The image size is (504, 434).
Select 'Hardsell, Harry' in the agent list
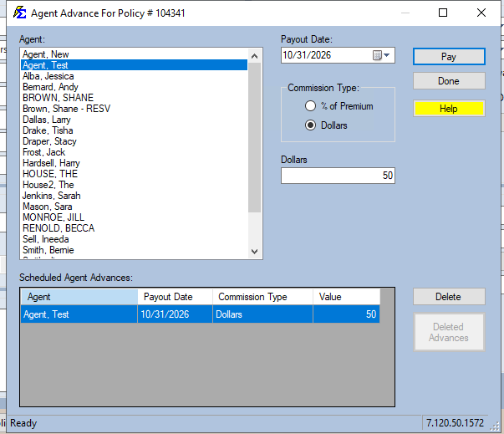tap(134, 163)
